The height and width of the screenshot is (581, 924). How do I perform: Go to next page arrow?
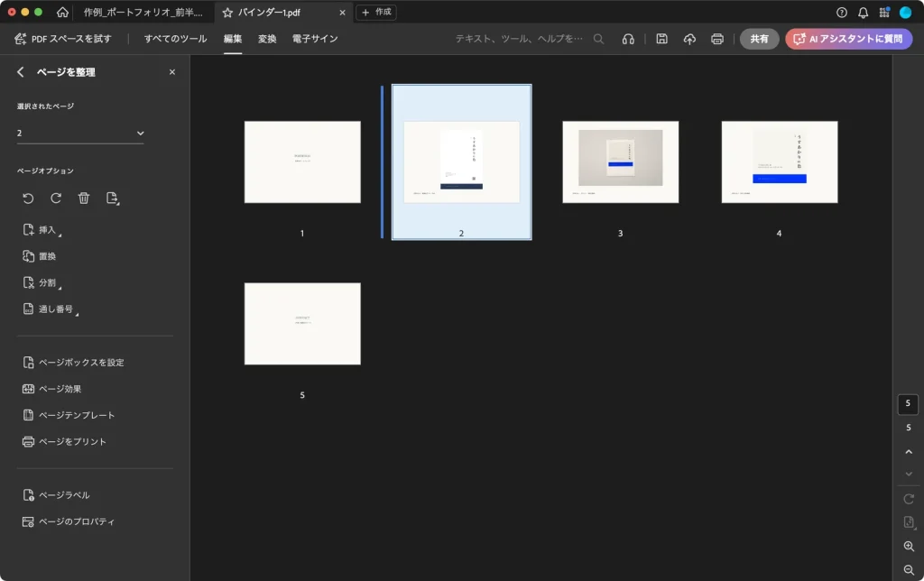click(x=909, y=474)
